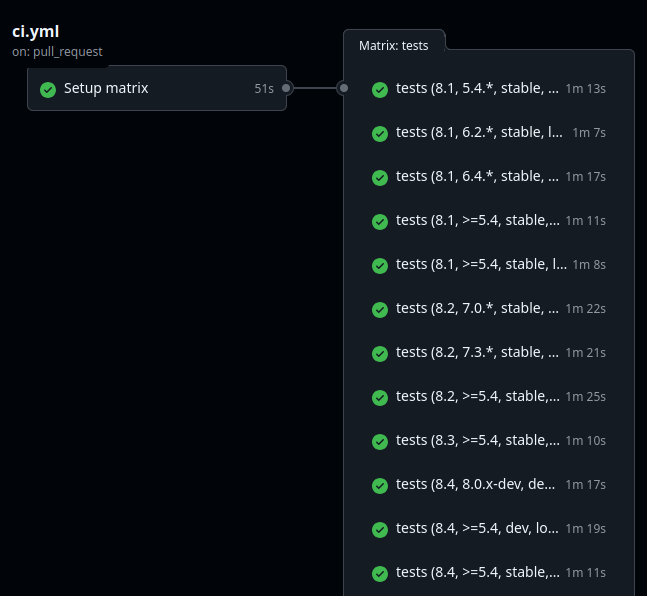This screenshot has width=647, height=596.
Task: Click status icon of tests 8.4, >=5.4, dev job
Action: click(x=380, y=529)
